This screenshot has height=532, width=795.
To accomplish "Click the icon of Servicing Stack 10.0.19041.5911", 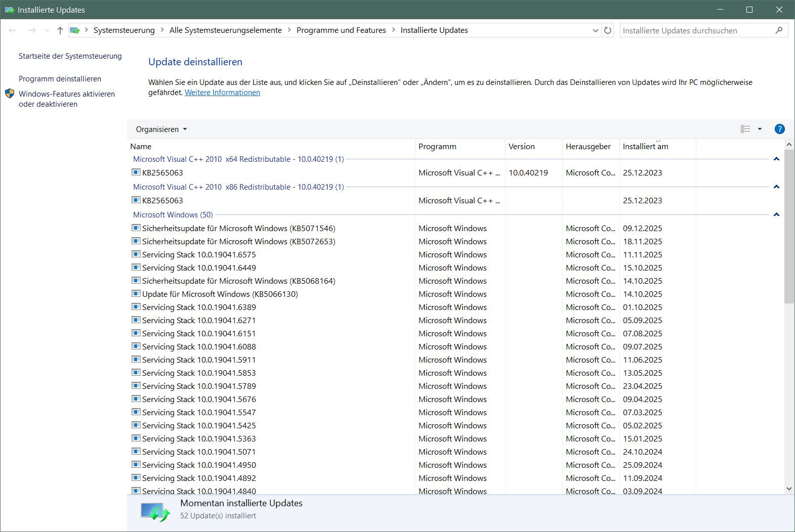I will 136,360.
